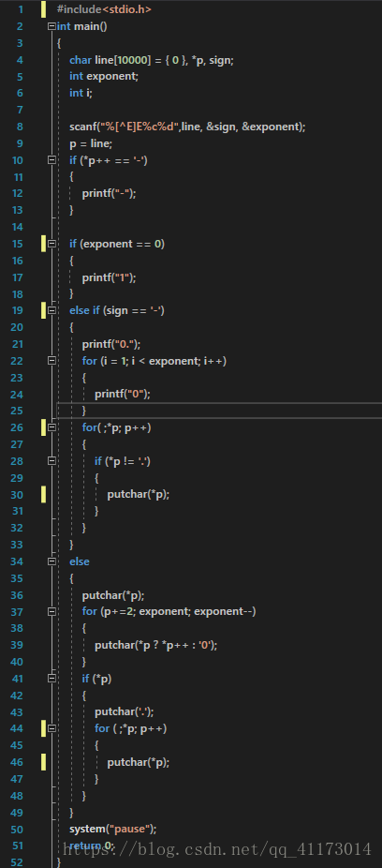Collapse the for (i = 1; i < exponent; i++) loop
Image resolution: width=382 pixels, height=868 pixels.
coord(52,360)
